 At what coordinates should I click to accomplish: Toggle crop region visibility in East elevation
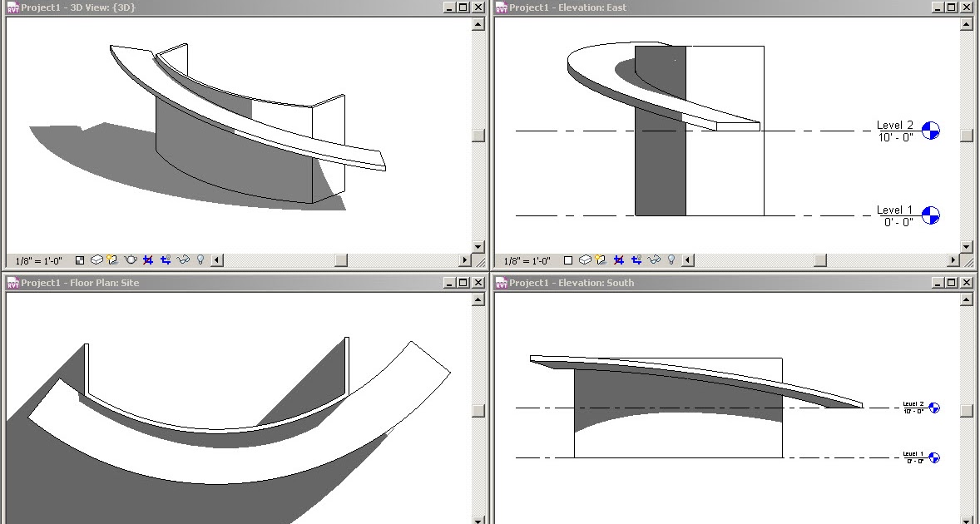tap(635, 260)
